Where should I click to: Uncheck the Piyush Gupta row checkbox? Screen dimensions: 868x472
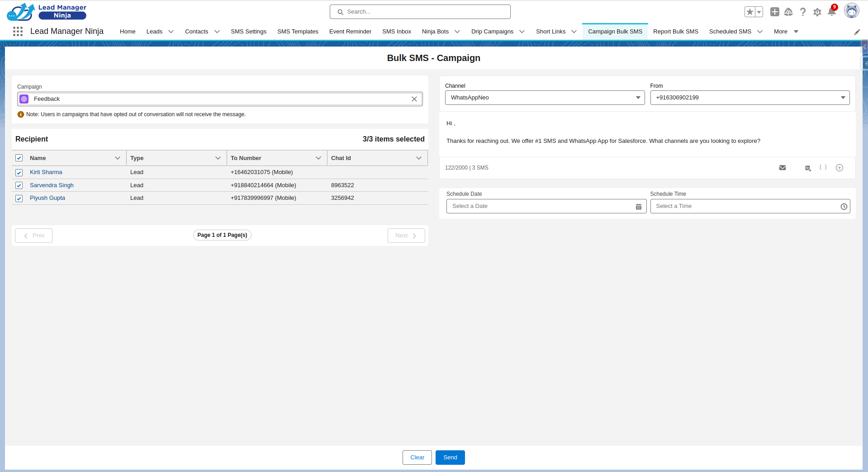point(19,198)
